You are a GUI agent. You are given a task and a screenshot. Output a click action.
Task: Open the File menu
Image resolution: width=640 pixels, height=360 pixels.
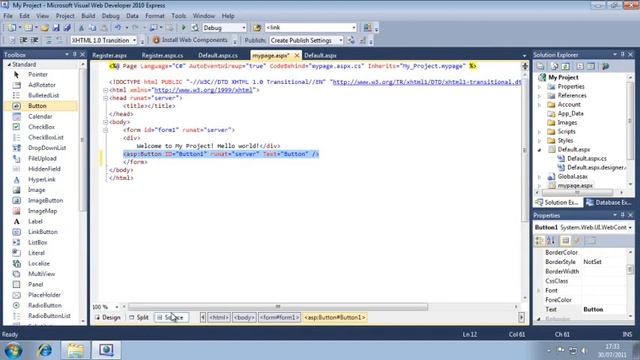click(8, 16)
